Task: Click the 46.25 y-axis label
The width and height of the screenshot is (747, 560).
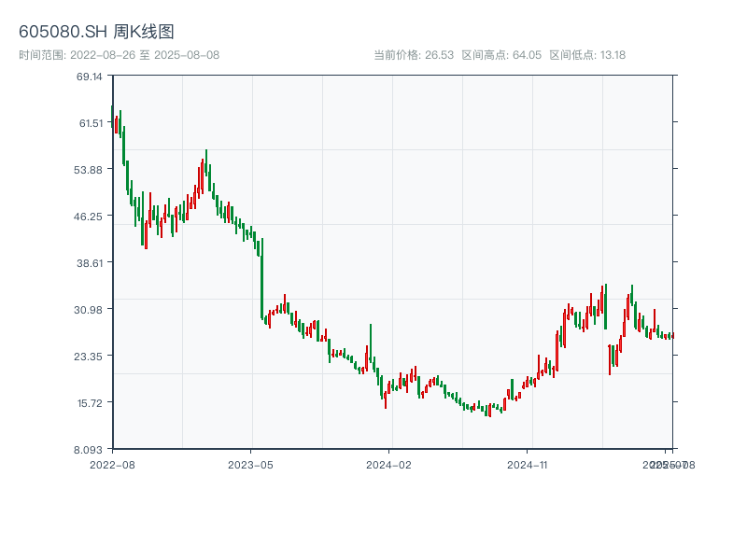Action: coord(91,216)
